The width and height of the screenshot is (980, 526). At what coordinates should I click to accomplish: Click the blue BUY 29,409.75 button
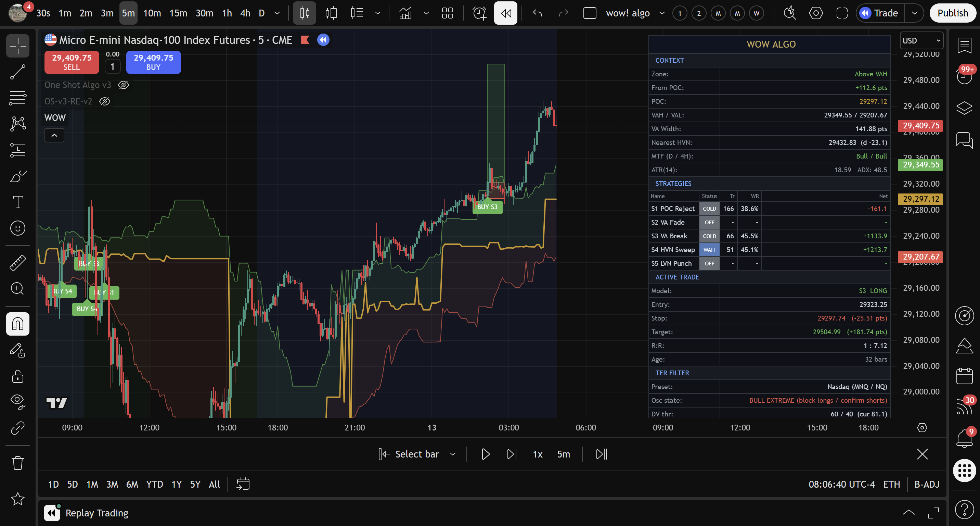[153, 62]
